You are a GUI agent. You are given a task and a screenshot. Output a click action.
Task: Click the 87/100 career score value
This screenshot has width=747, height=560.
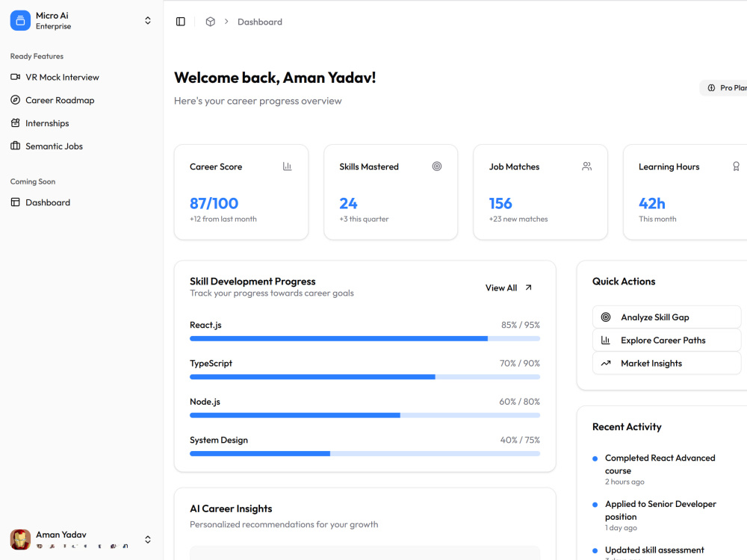[214, 203]
